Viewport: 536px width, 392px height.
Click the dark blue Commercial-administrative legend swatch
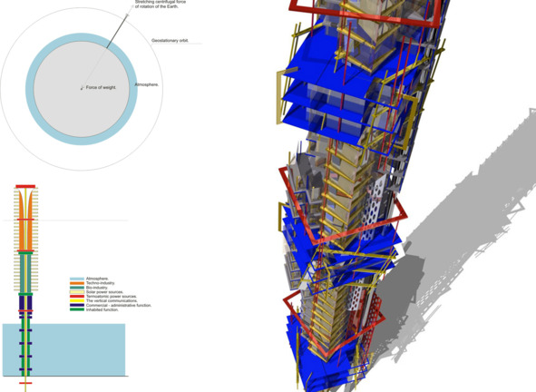click(77, 305)
